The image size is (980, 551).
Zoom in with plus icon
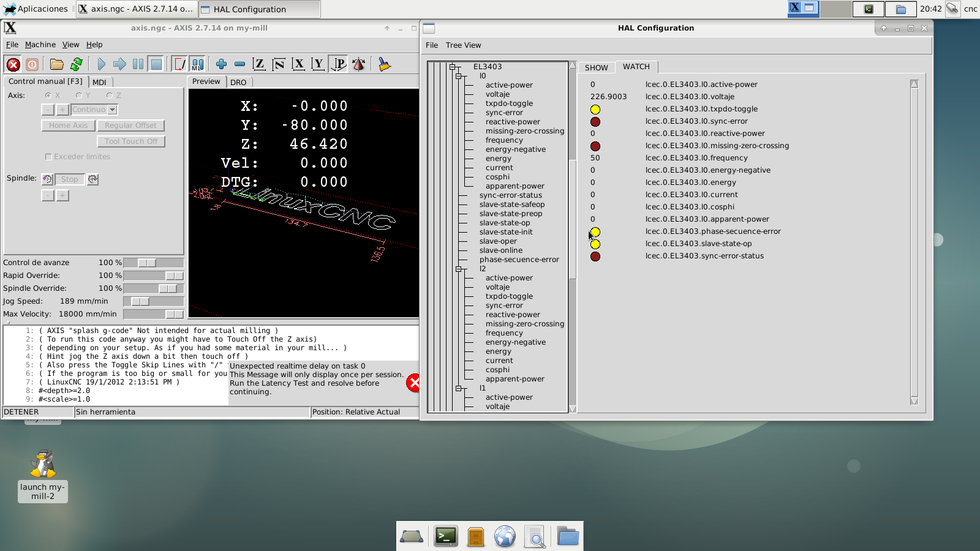tap(221, 64)
